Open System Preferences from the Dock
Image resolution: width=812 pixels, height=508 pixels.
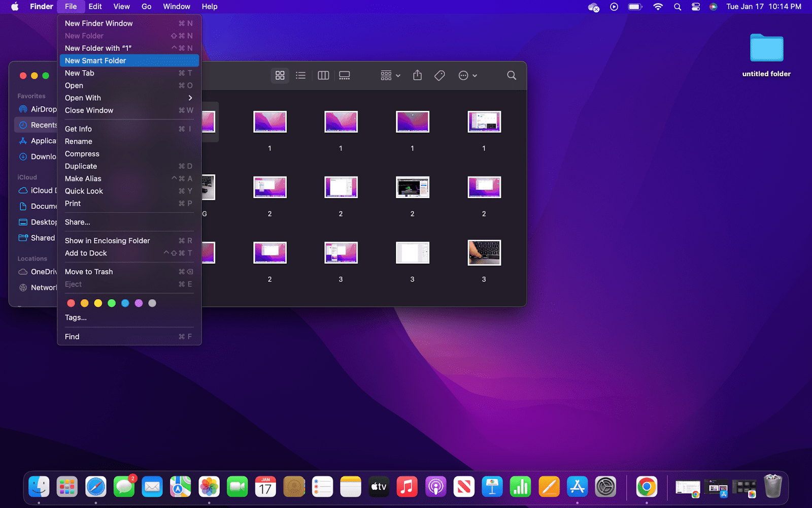(605, 487)
